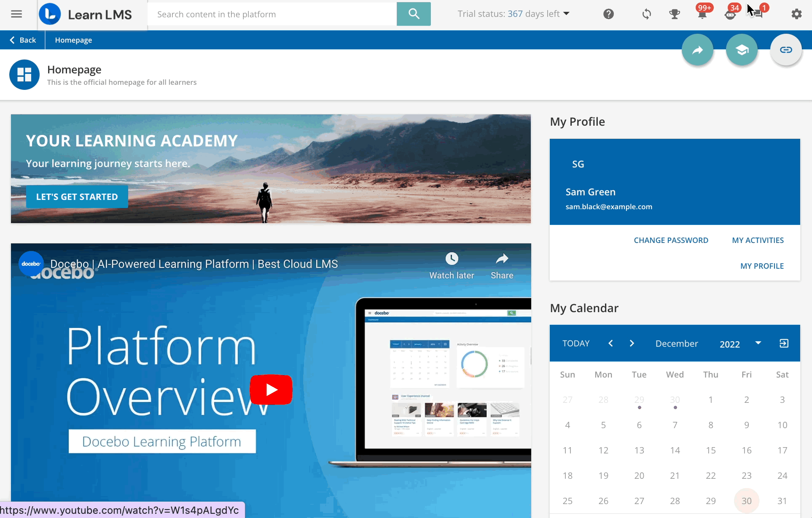Click email sam.black@example.com
812x518 pixels.
pyautogui.click(x=609, y=207)
